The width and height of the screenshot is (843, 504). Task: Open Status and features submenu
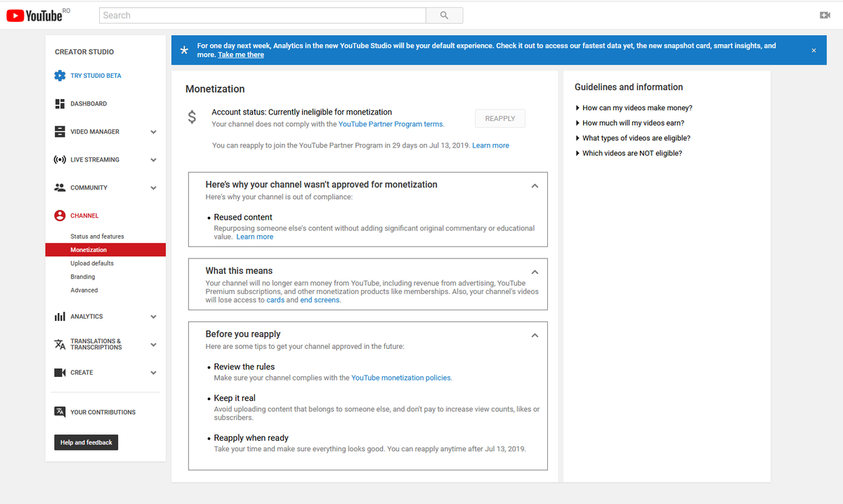click(x=97, y=237)
